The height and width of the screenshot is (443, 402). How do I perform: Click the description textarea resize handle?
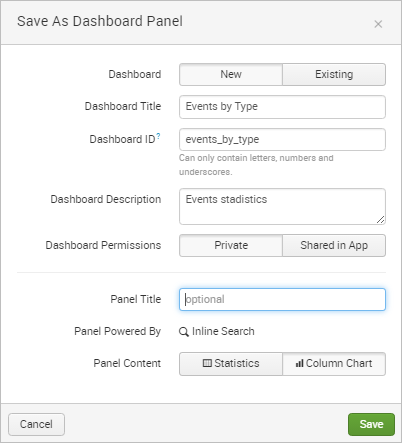380,219
